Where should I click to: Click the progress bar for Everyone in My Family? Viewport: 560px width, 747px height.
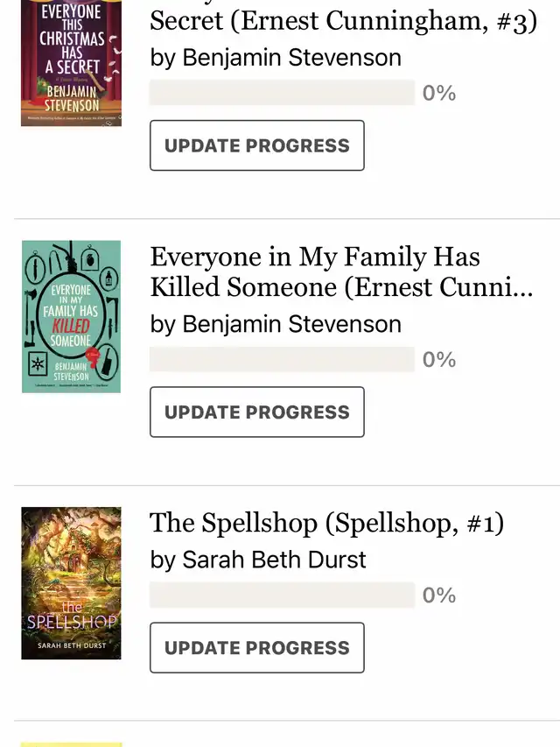coord(283,359)
